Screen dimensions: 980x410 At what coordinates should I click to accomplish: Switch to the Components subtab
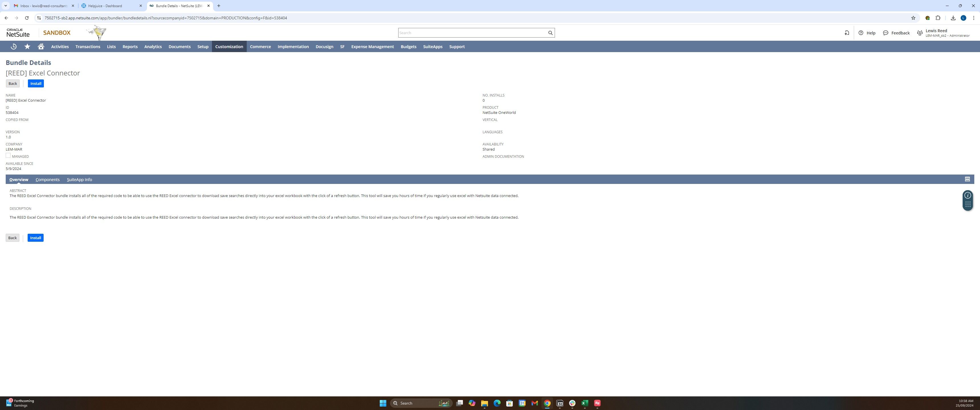pyautogui.click(x=48, y=180)
